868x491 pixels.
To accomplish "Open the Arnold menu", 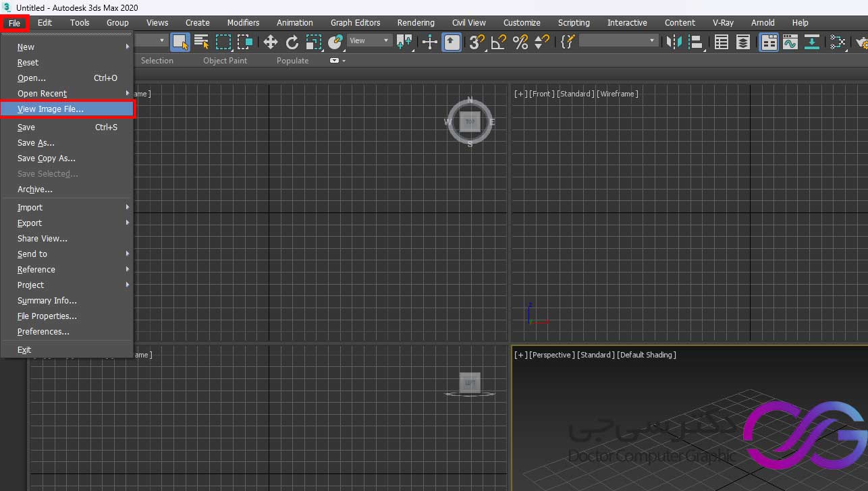I will (763, 23).
